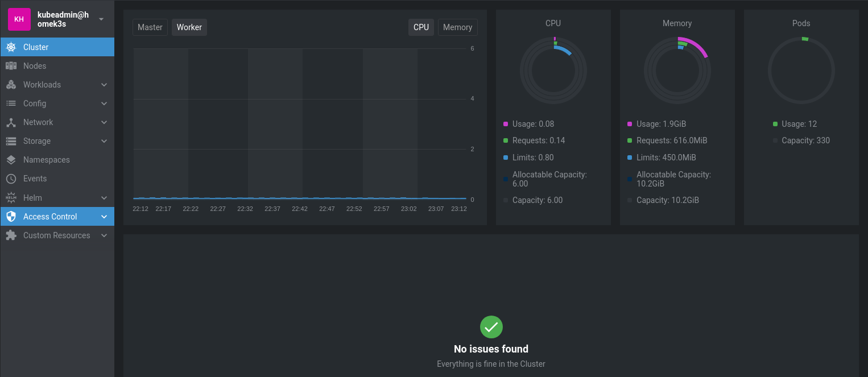Viewport: 868px width, 377px height.
Task: Expand the Workloads submenu chevron
Action: (104, 85)
